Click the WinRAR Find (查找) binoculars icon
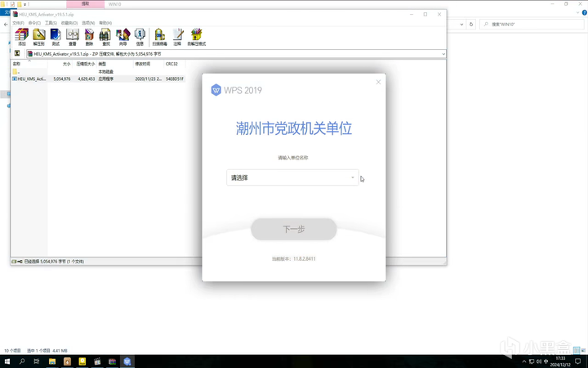 tap(105, 37)
